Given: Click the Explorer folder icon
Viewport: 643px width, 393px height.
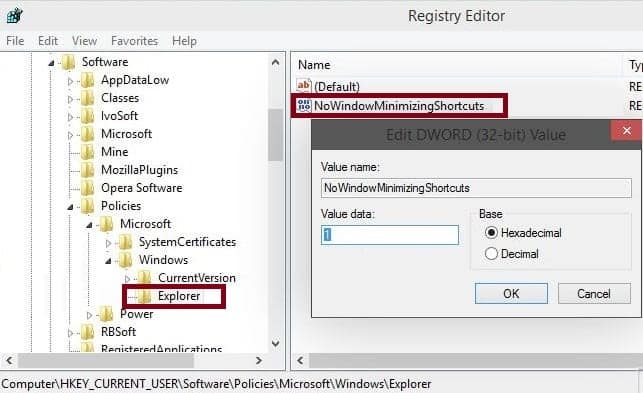Looking at the screenshot, I should (144, 296).
